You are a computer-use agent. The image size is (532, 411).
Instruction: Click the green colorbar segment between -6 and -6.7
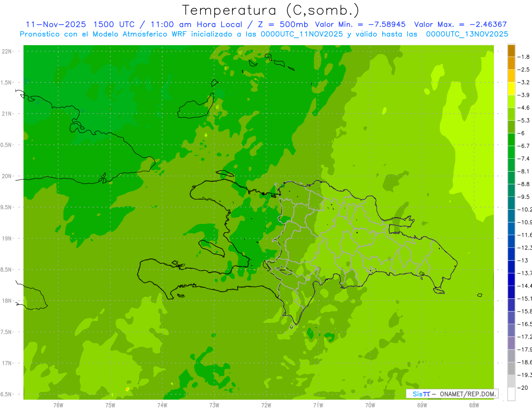click(511, 140)
